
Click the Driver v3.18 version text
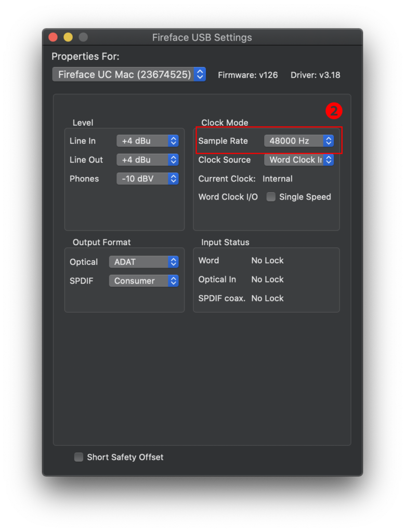click(315, 75)
